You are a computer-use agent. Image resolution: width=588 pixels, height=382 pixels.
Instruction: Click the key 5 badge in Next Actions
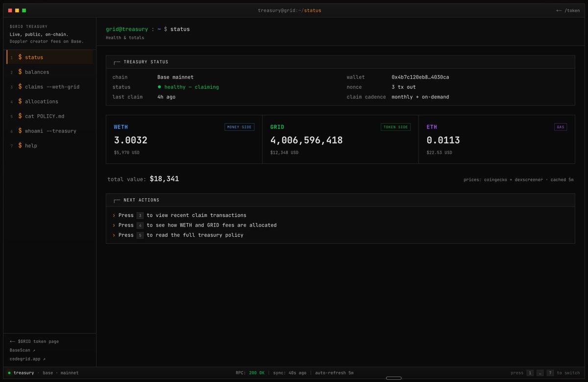pyautogui.click(x=140, y=235)
